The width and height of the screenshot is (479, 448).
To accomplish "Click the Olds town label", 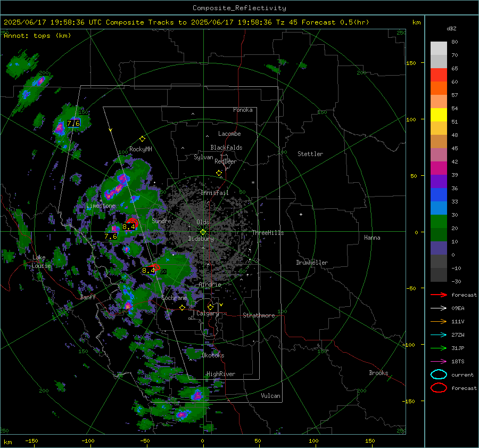I will (203, 222).
